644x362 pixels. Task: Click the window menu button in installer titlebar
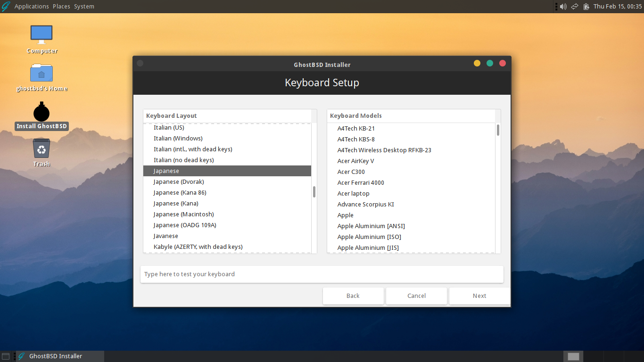140,63
